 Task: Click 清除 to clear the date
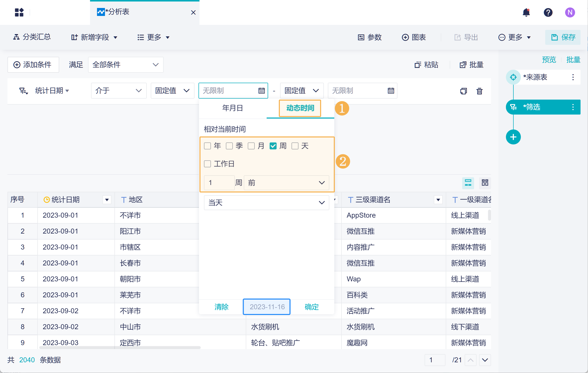pyautogui.click(x=221, y=307)
